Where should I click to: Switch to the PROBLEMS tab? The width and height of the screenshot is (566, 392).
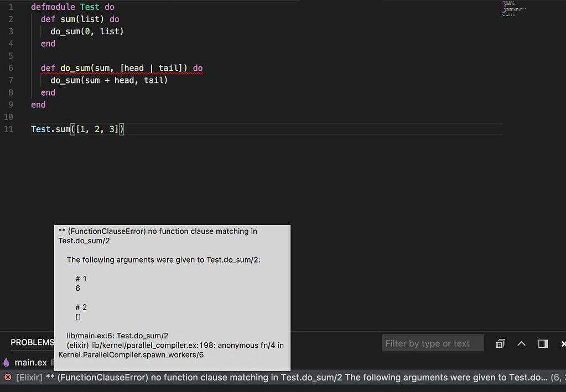[x=32, y=342]
